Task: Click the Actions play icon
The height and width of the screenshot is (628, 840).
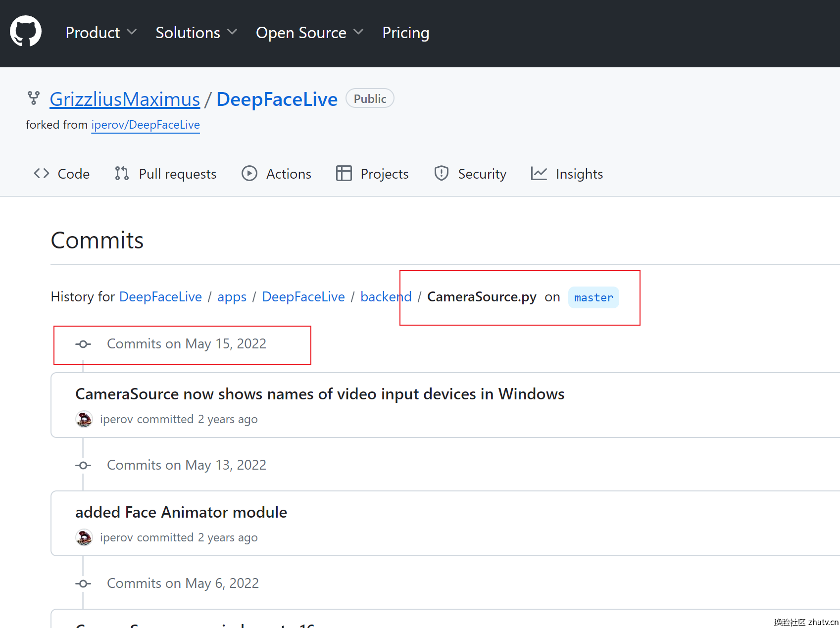Action: 249,173
